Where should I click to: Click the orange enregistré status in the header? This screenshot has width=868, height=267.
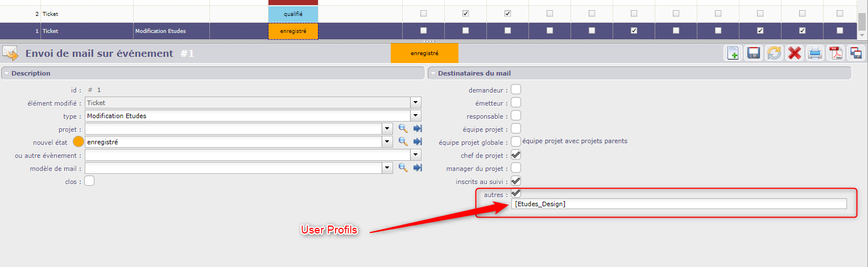pos(424,53)
